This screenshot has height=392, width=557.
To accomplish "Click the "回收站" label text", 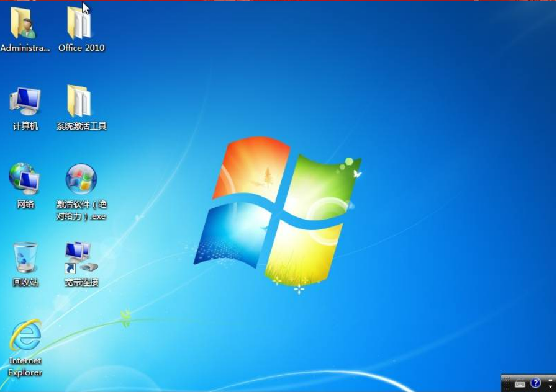I will pos(25,282).
